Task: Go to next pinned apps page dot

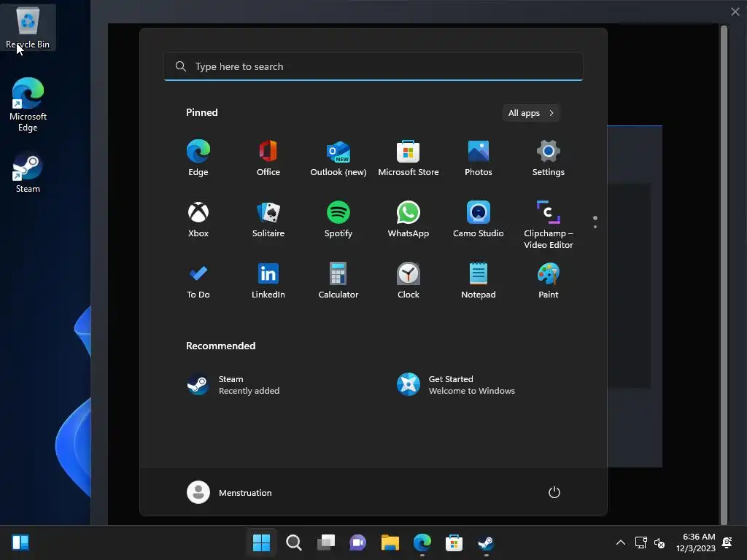Action: (595, 227)
